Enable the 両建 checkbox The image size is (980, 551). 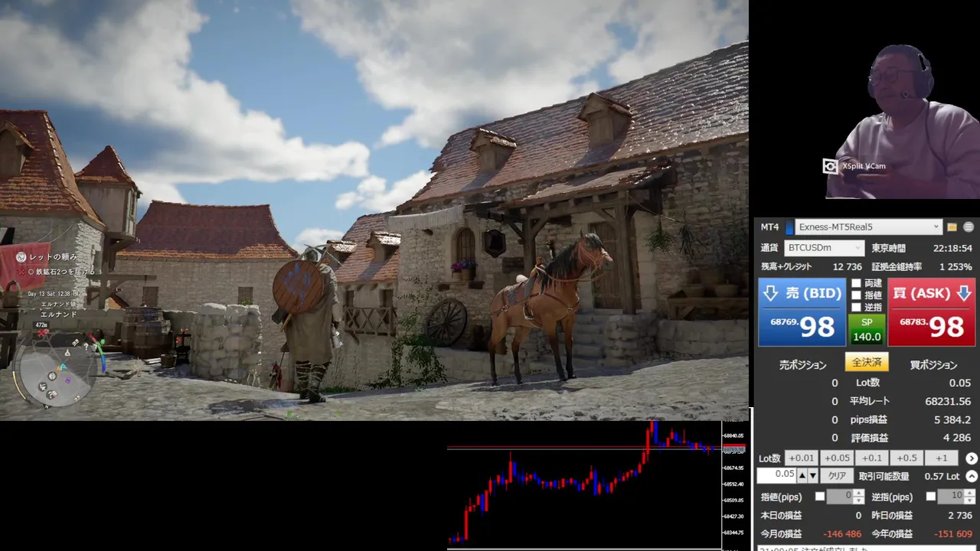click(856, 284)
